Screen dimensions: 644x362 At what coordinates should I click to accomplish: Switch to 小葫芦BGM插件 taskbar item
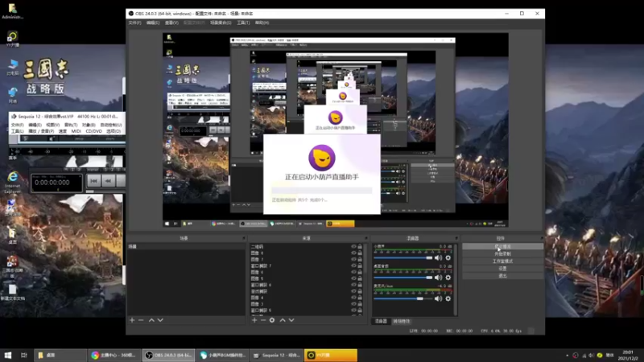point(223,355)
